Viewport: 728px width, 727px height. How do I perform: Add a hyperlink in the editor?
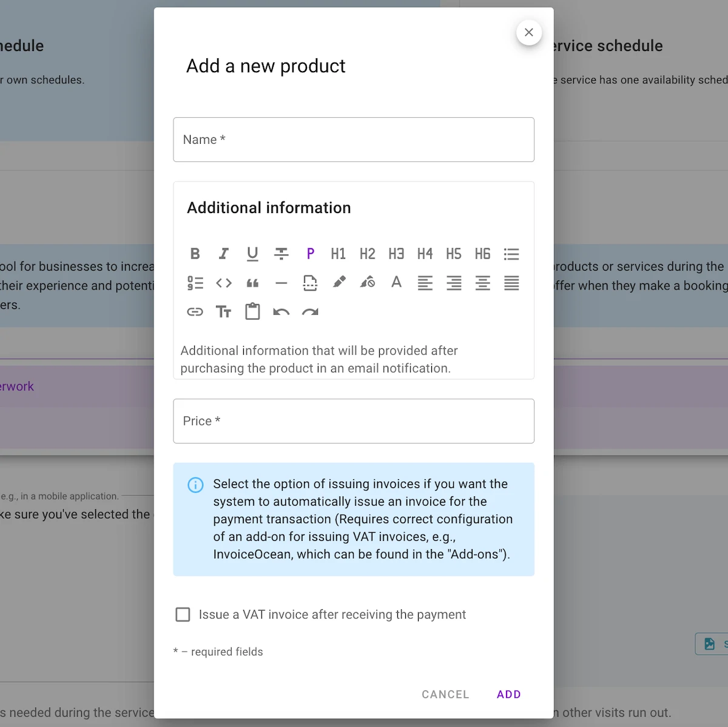[195, 312]
